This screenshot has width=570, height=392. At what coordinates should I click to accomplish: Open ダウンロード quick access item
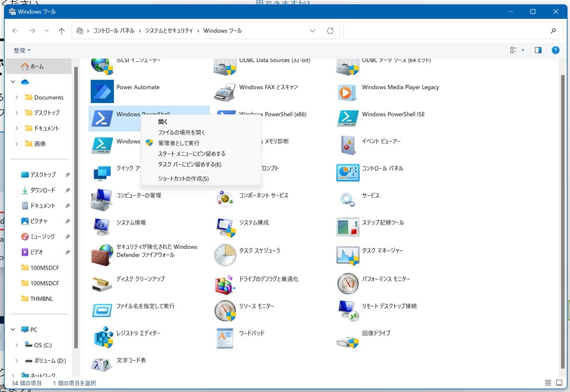[43, 190]
